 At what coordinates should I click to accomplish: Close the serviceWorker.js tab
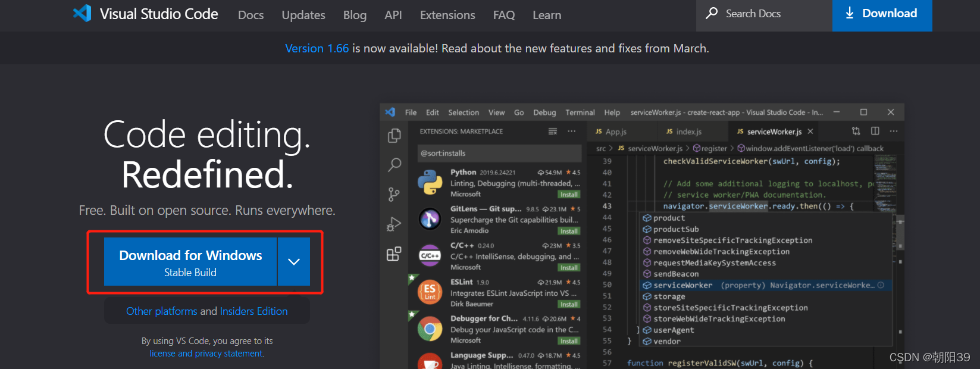click(x=810, y=132)
